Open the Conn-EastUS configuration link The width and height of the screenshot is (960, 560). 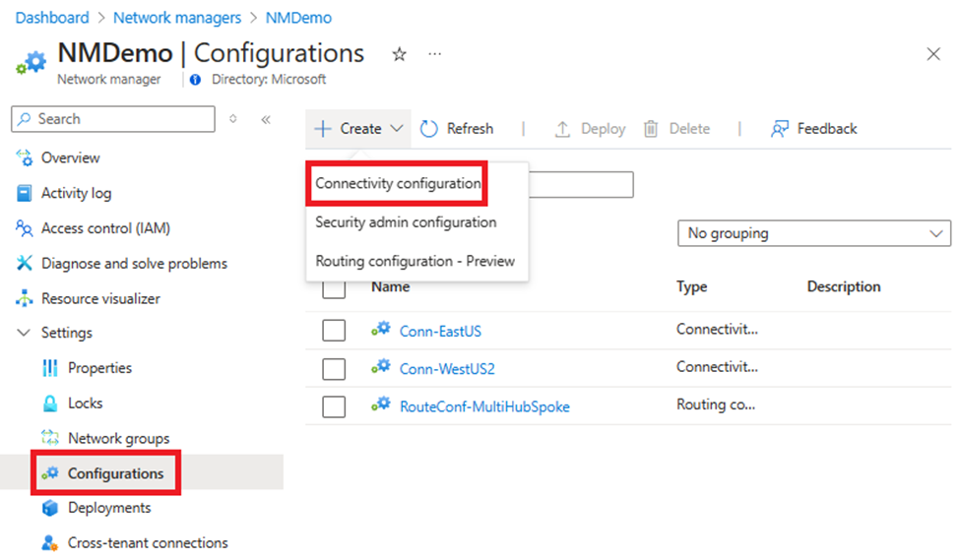pos(440,331)
